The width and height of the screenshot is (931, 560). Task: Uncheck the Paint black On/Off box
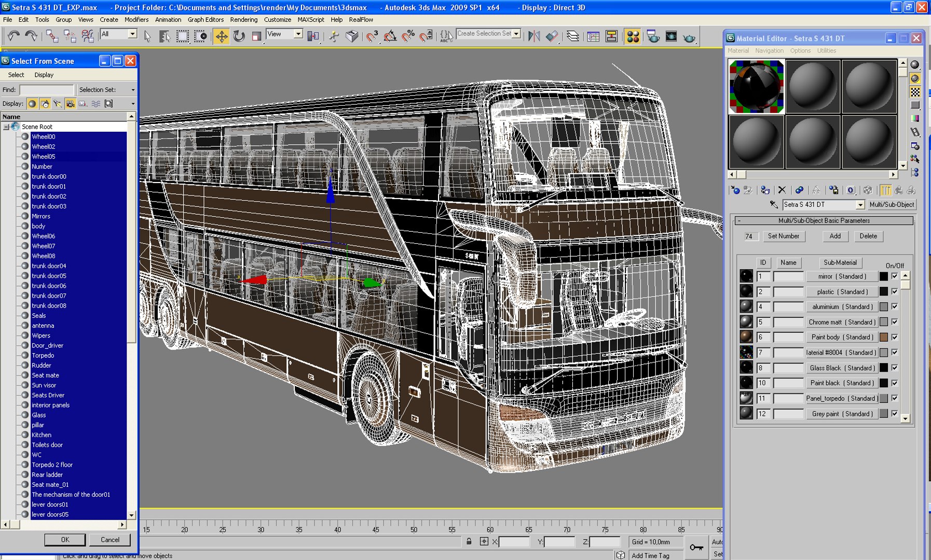[x=895, y=383]
